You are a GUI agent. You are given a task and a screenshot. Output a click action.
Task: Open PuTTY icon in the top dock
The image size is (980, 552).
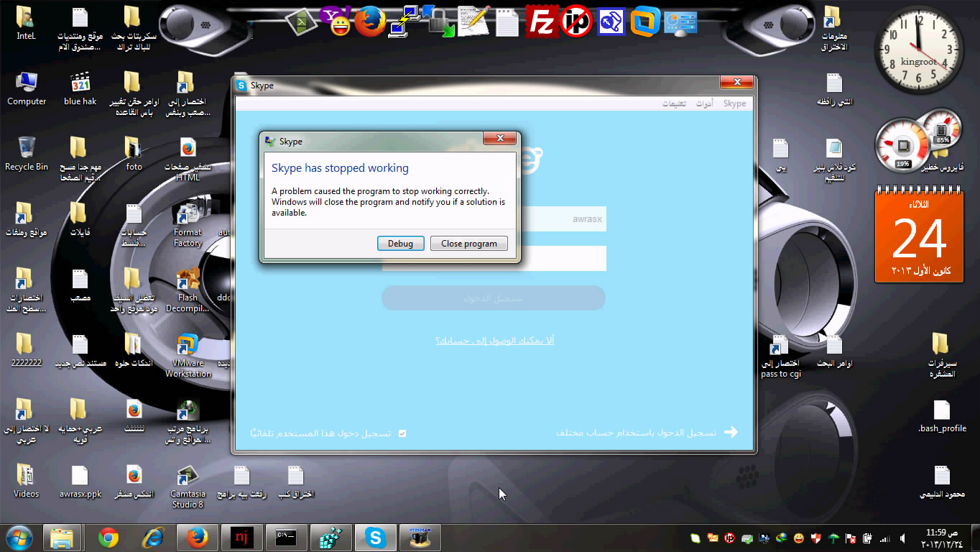click(405, 21)
